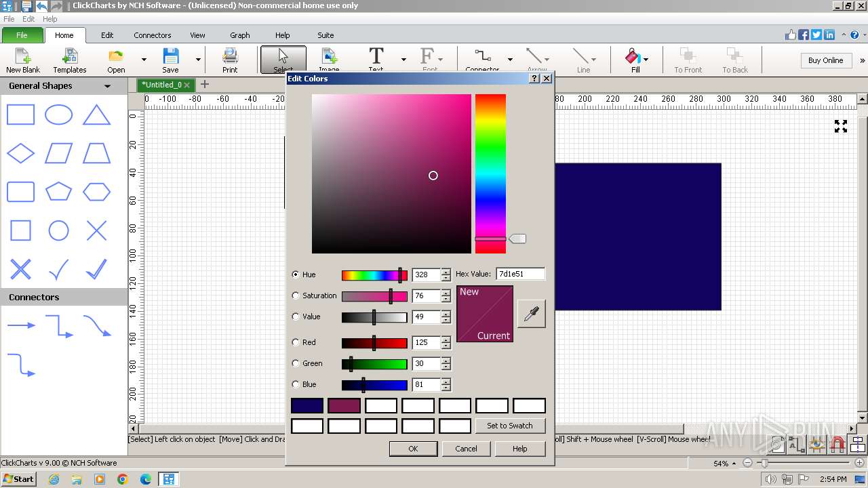
Task: Select the ellipse shape
Action: pyautogui.click(x=58, y=115)
